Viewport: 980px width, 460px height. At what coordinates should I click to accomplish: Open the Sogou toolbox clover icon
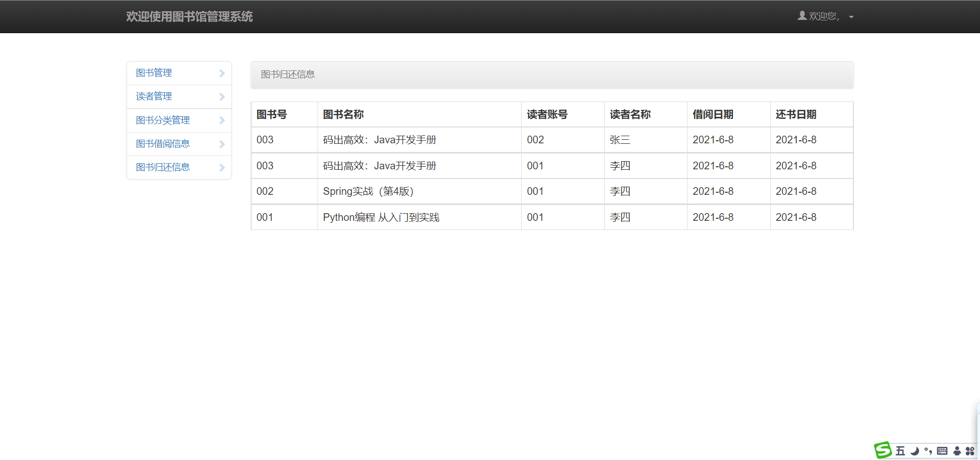(970, 451)
